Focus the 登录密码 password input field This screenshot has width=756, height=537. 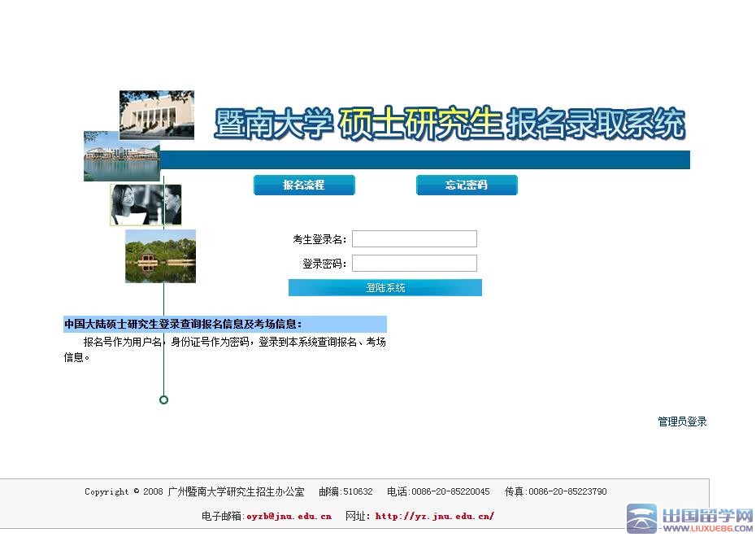click(x=415, y=264)
